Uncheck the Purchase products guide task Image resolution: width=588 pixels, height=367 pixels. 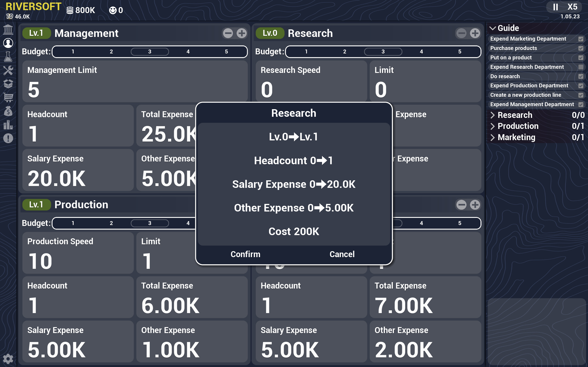[x=581, y=48]
